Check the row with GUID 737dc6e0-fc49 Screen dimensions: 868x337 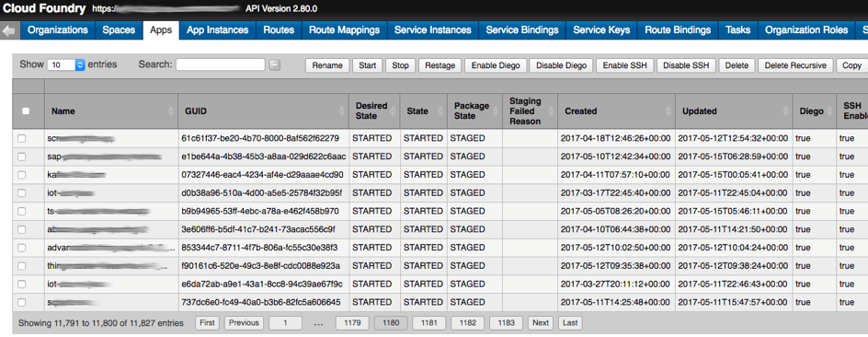point(21,302)
